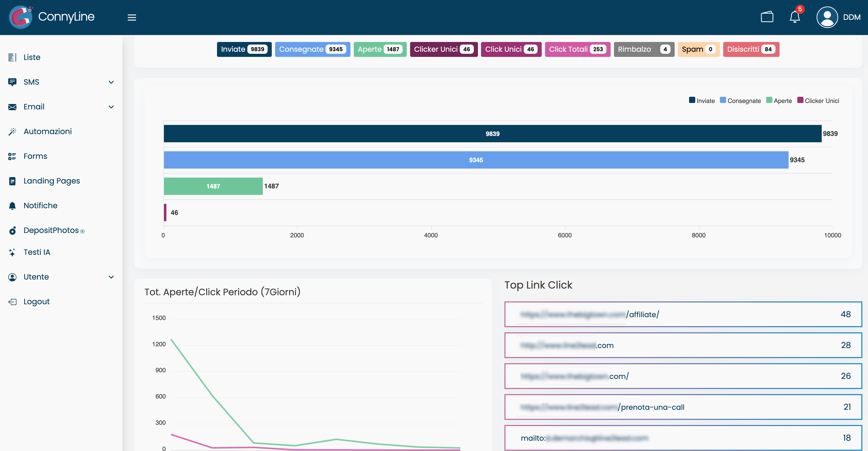Click the Disiscritti 84 counter
868x451 pixels.
[751, 49]
